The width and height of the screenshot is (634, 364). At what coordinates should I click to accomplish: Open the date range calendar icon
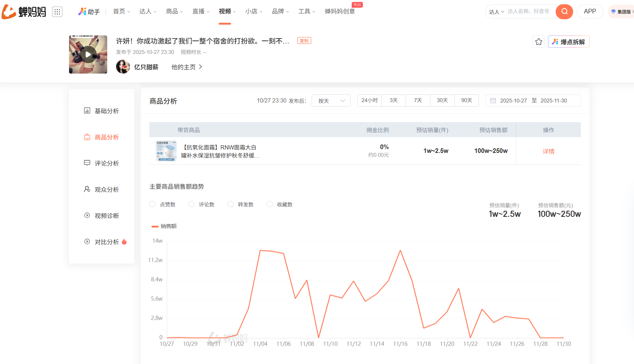493,101
